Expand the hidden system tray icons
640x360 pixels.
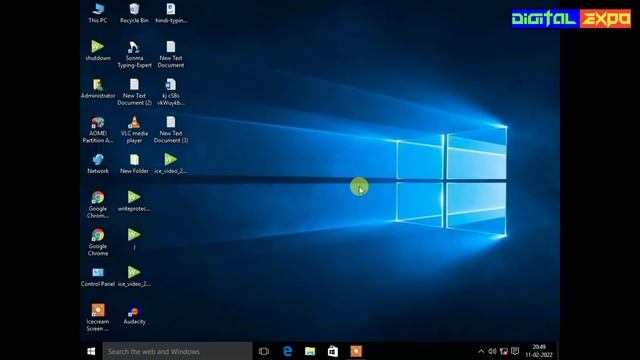pos(481,351)
